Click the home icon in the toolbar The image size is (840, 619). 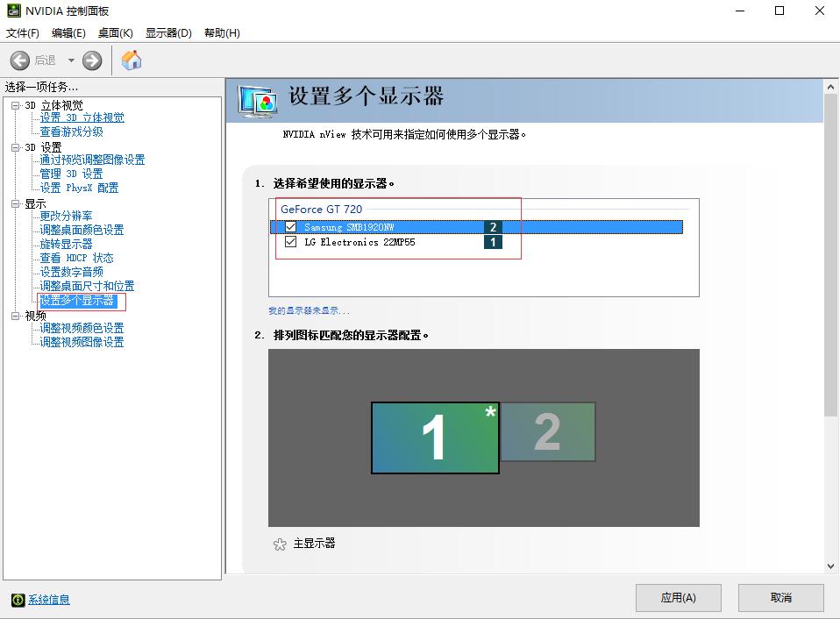pyautogui.click(x=132, y=60)
